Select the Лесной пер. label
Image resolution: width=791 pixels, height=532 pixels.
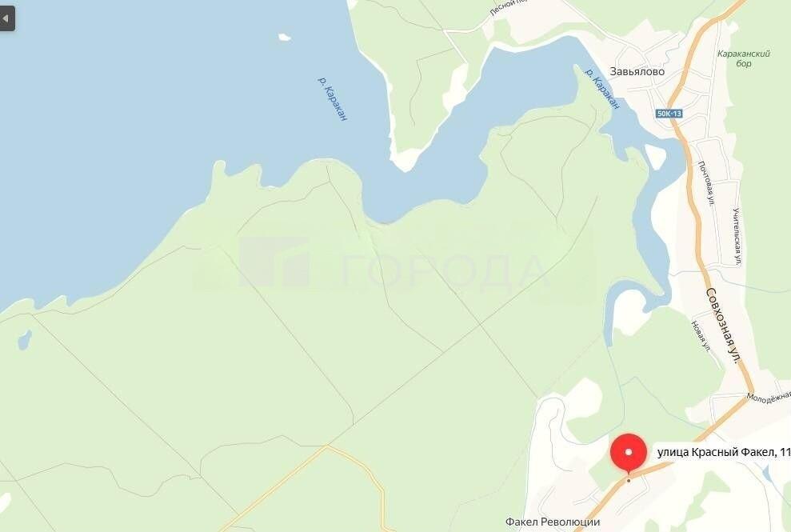pos(509,7)
